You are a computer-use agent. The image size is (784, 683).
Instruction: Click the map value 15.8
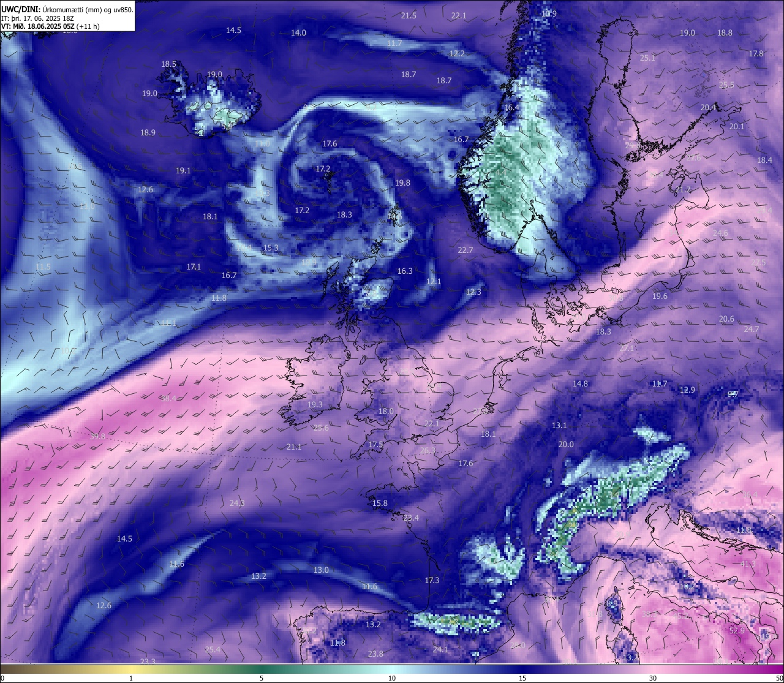[380, 504]
